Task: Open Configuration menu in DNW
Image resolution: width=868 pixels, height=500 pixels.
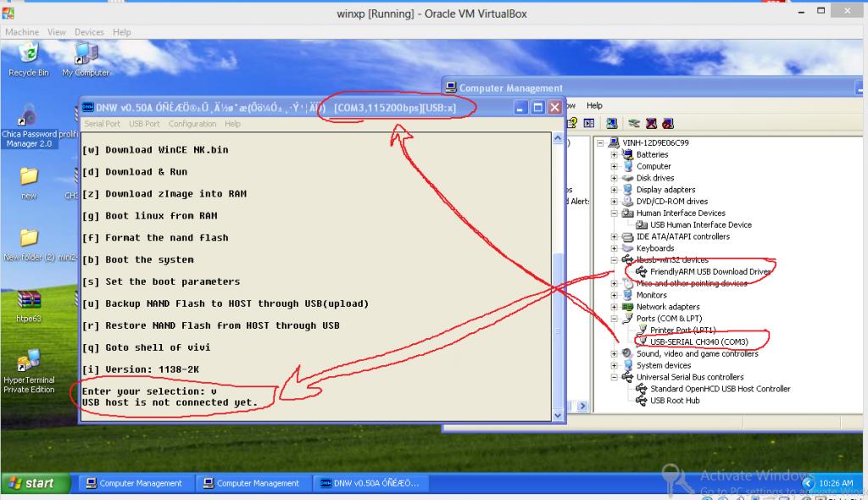Action: pos(192,124)
